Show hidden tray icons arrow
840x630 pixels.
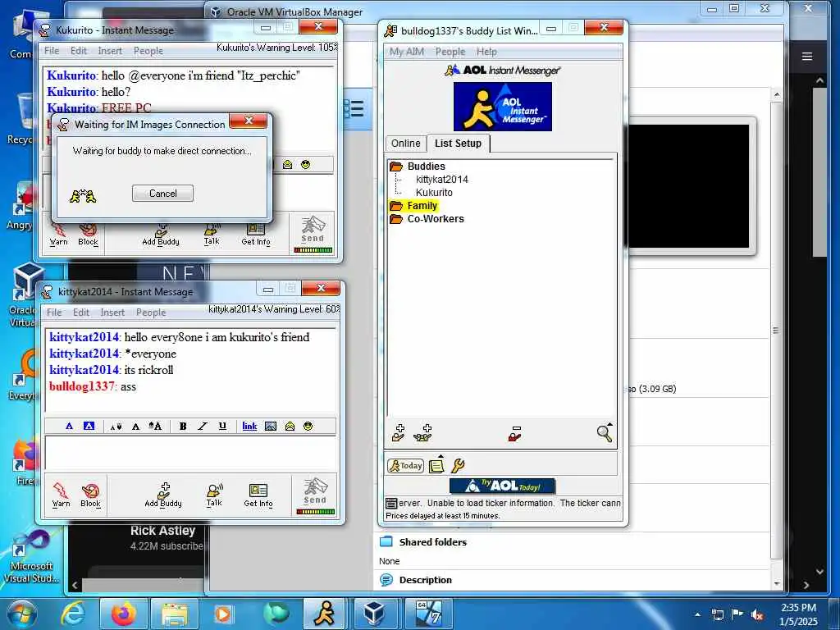pos(697,614)
